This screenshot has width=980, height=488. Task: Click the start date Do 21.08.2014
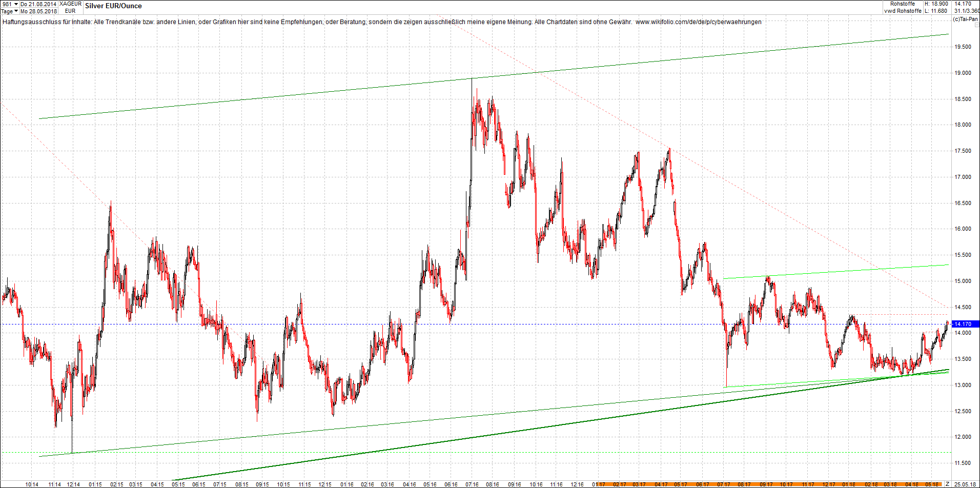click(38, 4)
